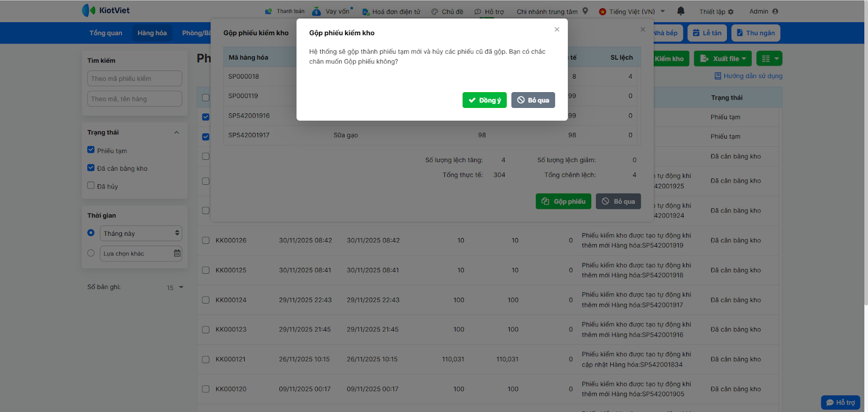Focus the Theo mã phiếu kiểm search field

[x=135, y=79]
